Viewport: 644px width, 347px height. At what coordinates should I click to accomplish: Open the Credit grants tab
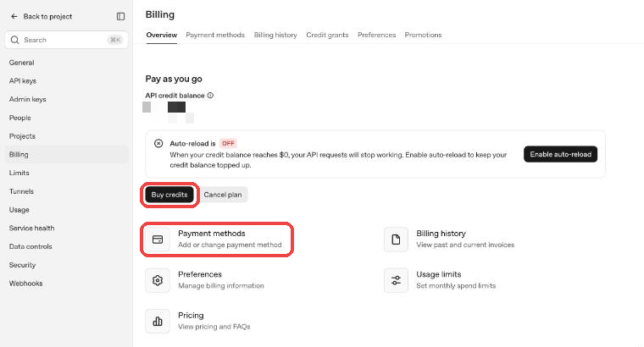click(x=327, y=35)
